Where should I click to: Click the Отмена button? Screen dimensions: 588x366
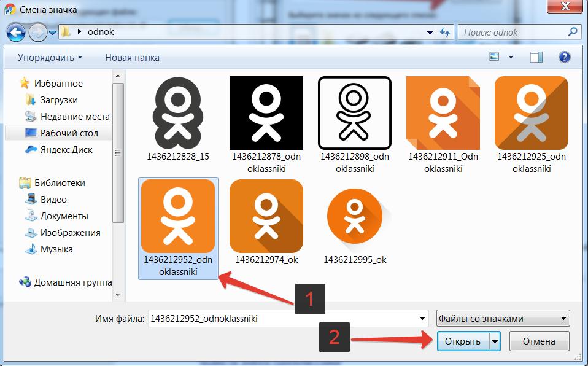539,341
